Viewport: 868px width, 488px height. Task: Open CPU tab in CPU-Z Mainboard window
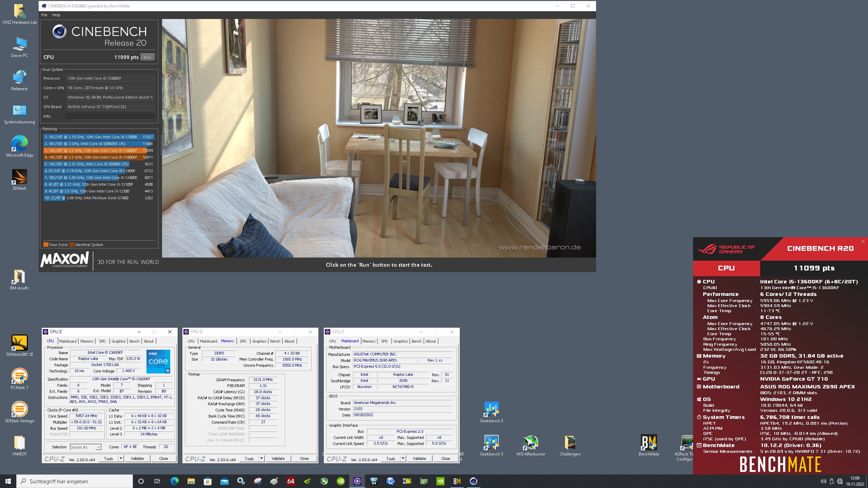[x=332, y=341]
